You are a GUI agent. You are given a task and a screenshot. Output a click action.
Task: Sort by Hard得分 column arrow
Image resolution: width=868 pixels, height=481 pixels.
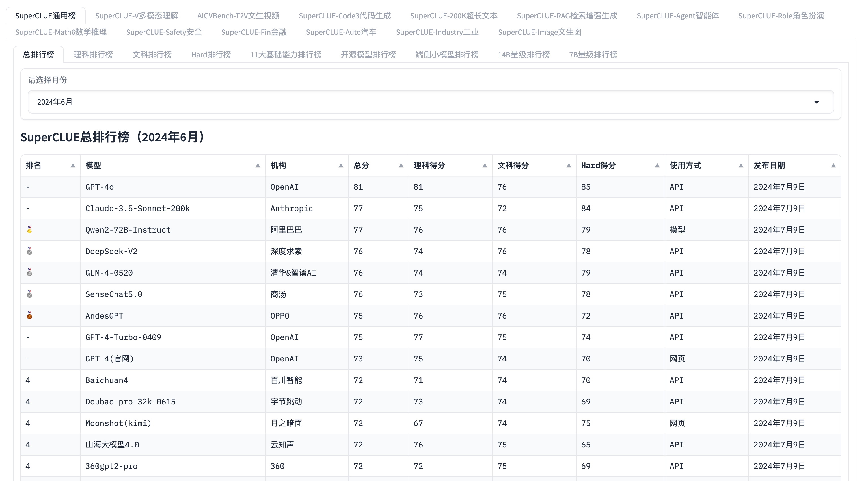[x=657, y=165]
